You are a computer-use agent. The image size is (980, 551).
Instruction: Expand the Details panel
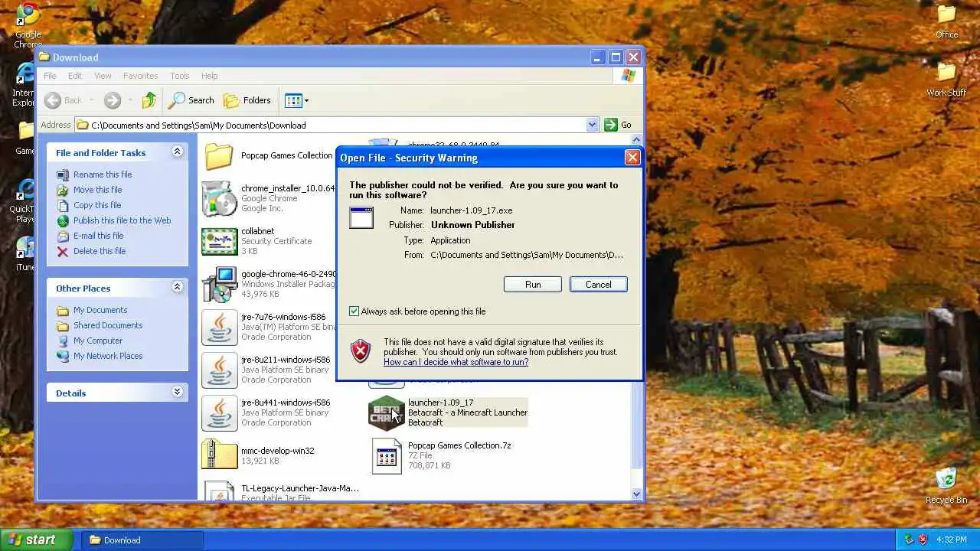[177, 393]
